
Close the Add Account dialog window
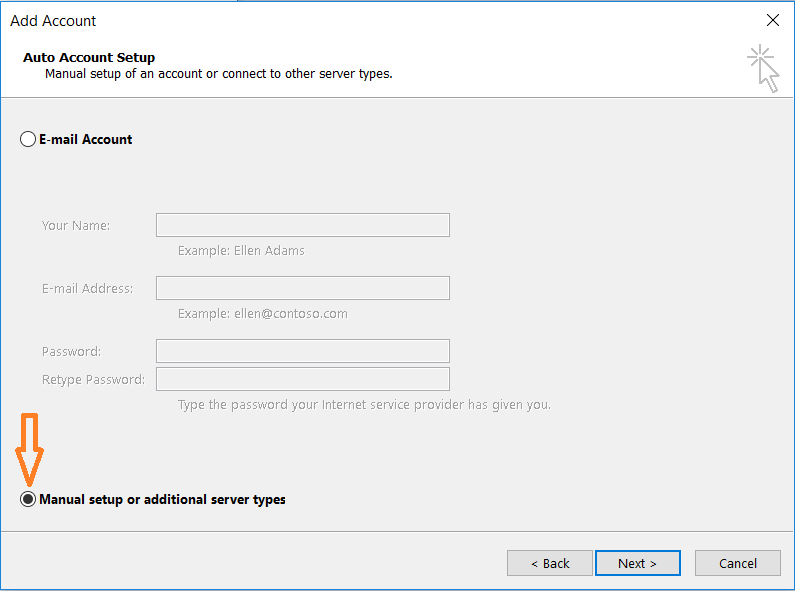pos(773,20)
